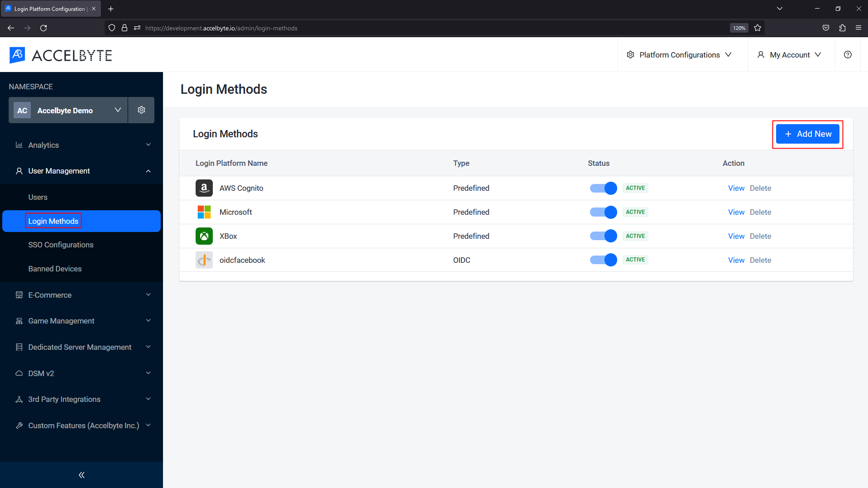The height and width of the screenshot is (488, 868).
Task: Open browser extensions icon
Action: [842, 28]
